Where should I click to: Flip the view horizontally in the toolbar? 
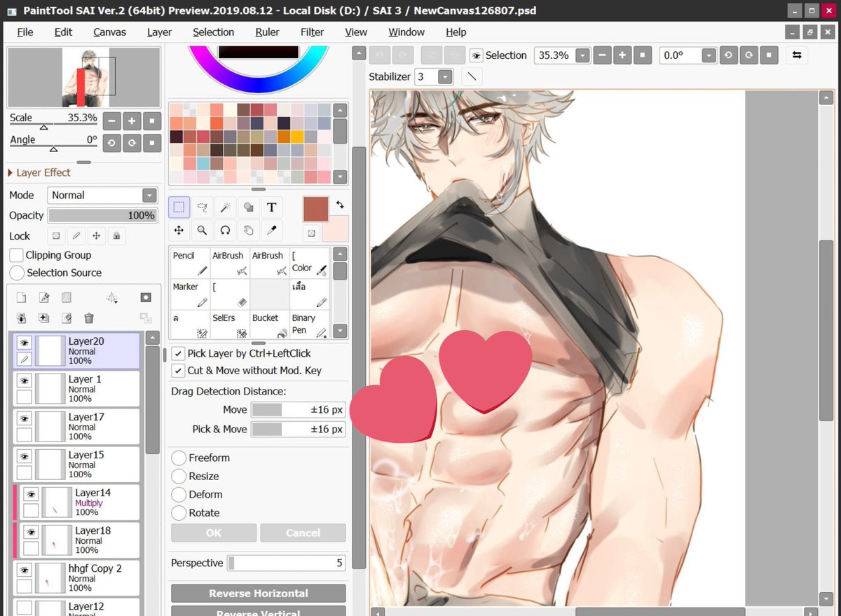coord(797,55)
